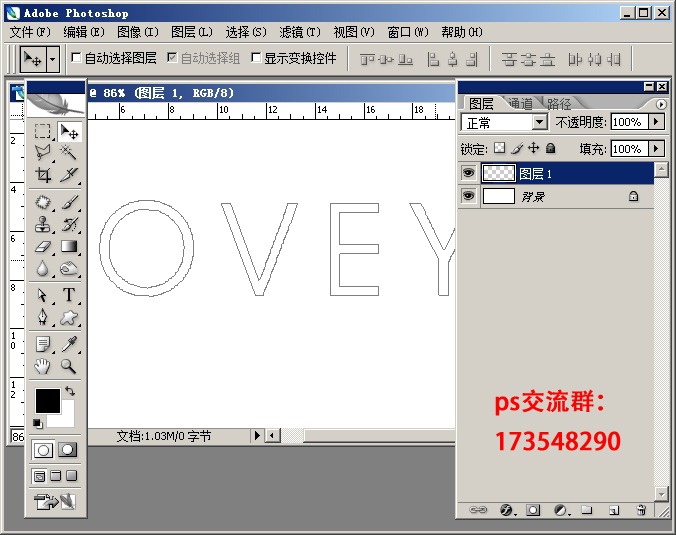
Task: Select the Slice tool
Action: click(x=69, y=175)
